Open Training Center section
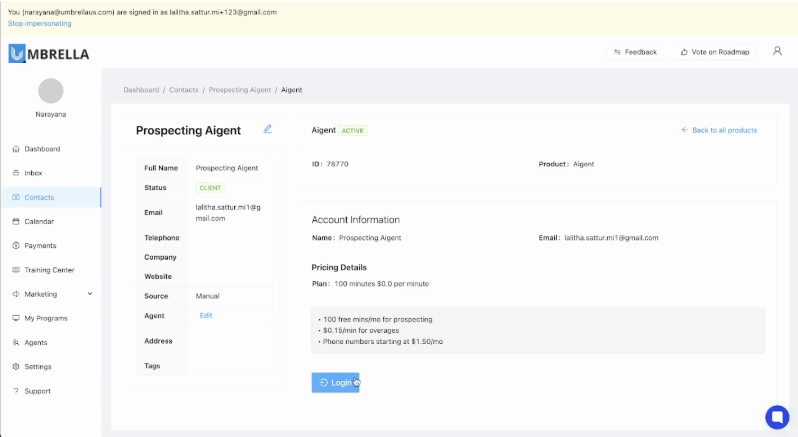Screen dimensions: 798x437 pos(49,270)
